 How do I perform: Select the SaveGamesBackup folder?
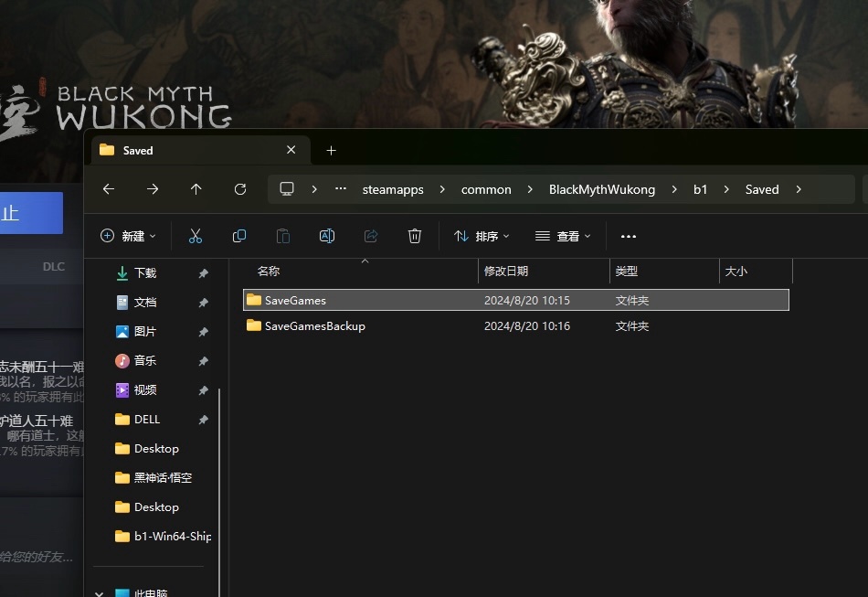(x=516, y=325)
